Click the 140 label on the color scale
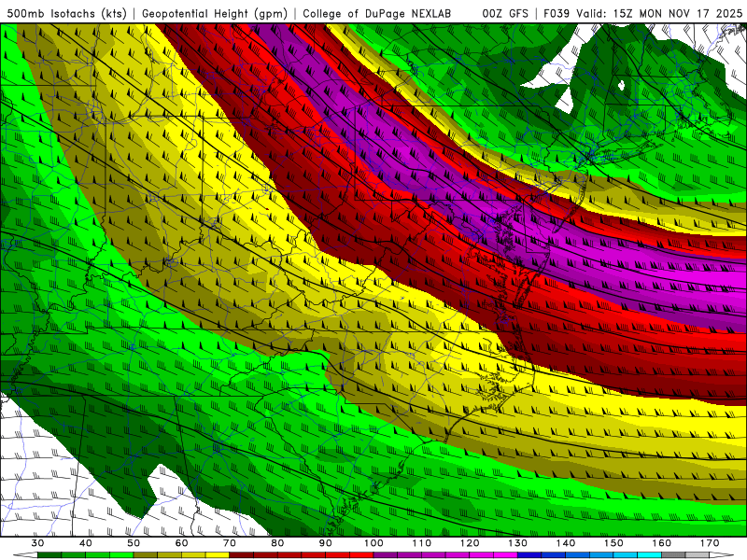 pyautogui.click(x=566, y=543)
